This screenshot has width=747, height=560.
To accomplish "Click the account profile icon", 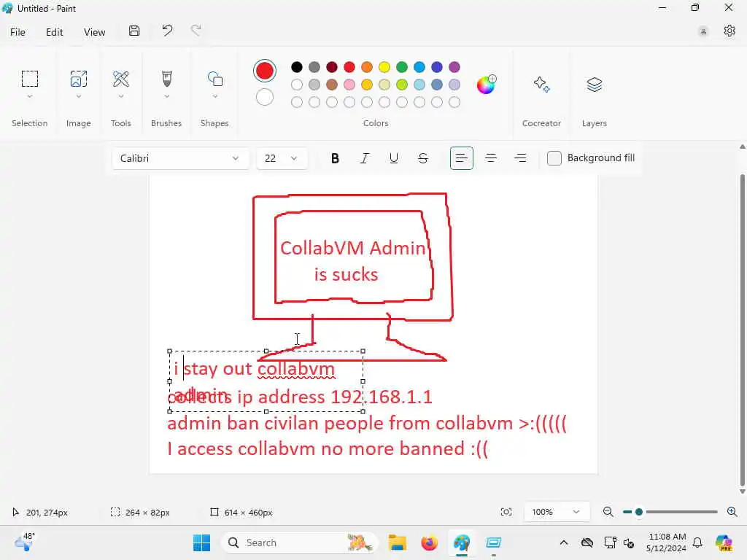I will [x=703, y=32].
